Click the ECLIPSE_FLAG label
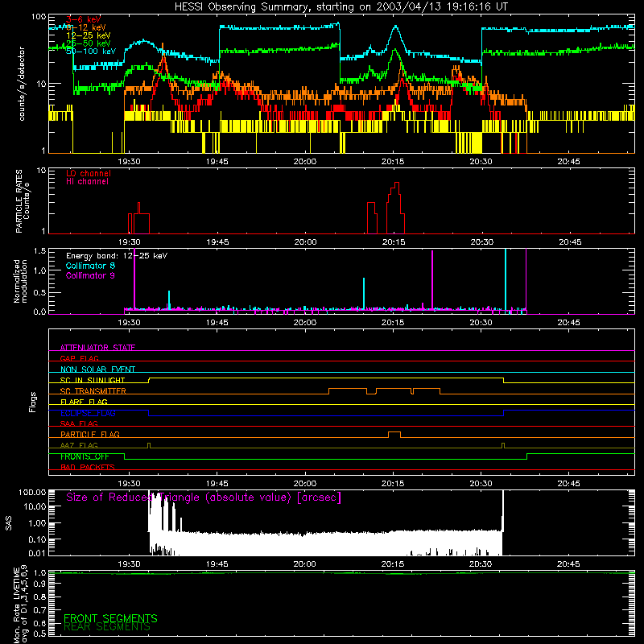The height and width of the screenshot is (644, 644). pos(88,413)
